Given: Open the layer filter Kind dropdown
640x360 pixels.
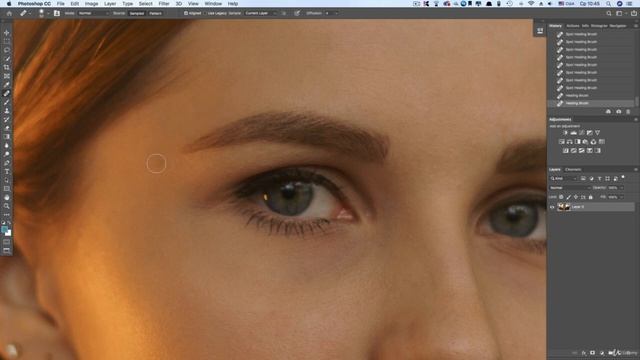Looking at the screenshot, I should click(x=563, y=179).
